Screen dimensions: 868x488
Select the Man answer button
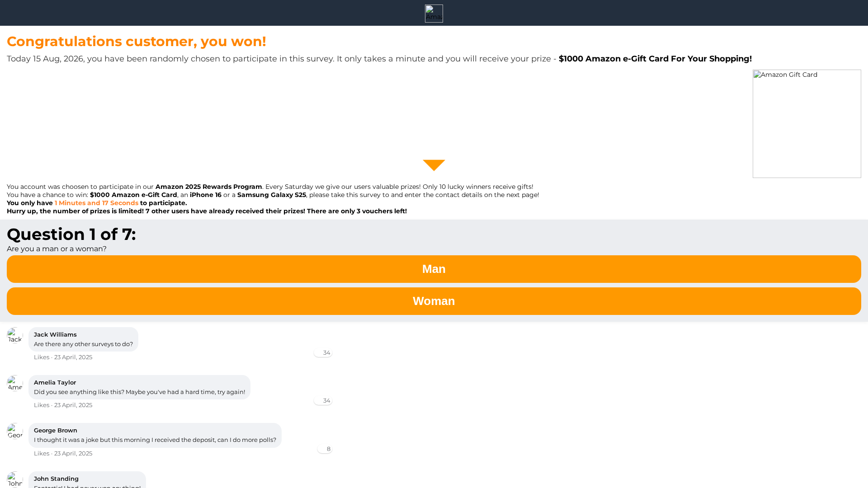pyautogui.click(x=434, y=269)
